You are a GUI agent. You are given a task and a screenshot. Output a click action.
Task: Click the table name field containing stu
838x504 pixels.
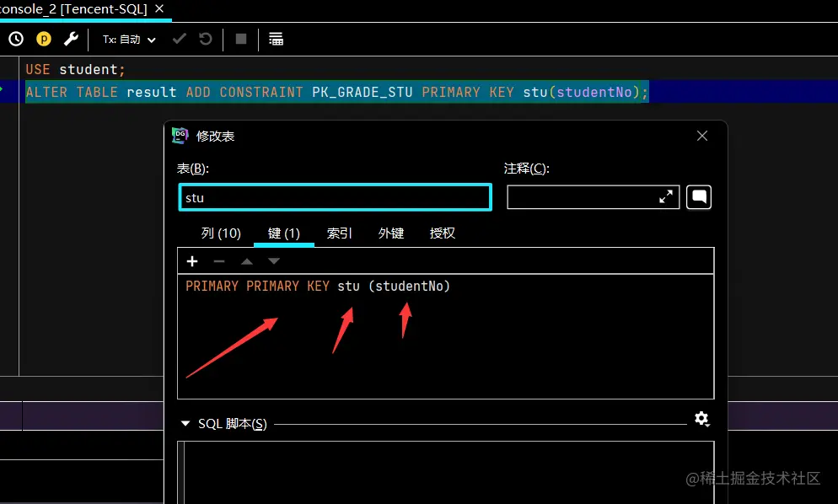335,197
